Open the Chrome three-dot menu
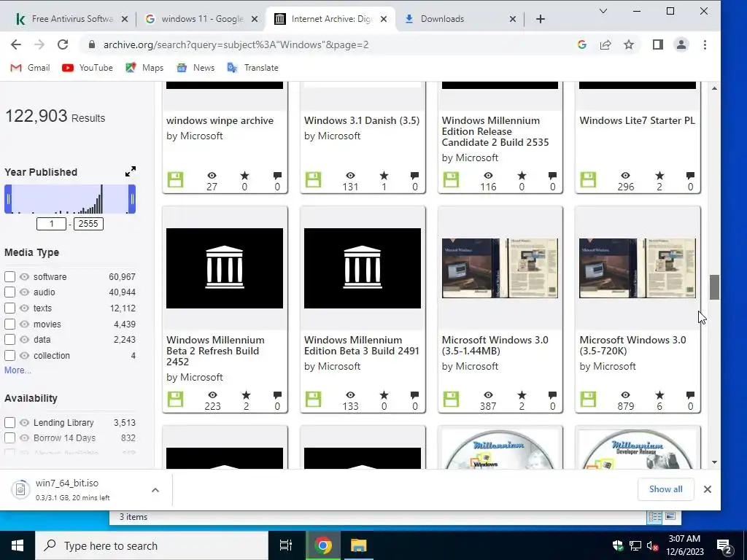The height and width of the screenshot is (560, 747). [x=705, y=44]
